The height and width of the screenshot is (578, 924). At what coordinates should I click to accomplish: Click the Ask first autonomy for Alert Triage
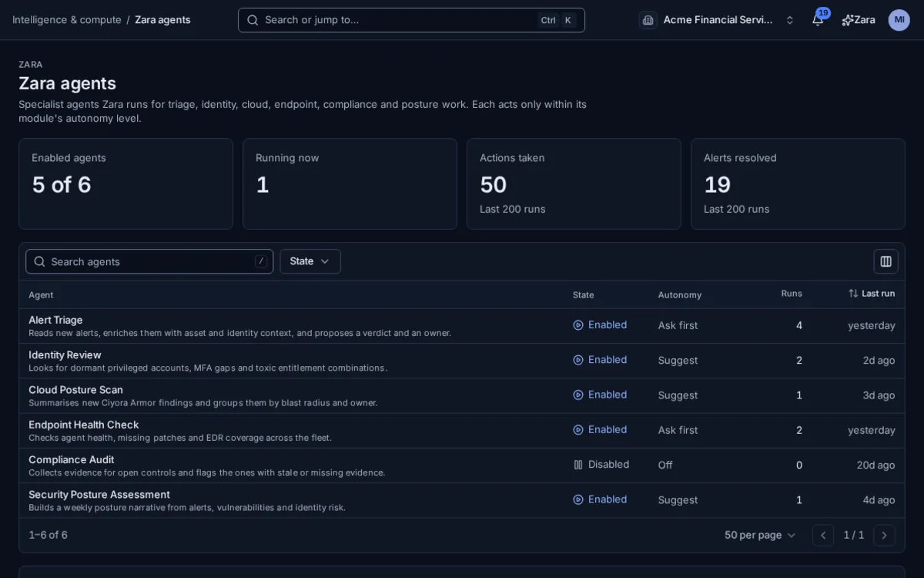[678, 325]
